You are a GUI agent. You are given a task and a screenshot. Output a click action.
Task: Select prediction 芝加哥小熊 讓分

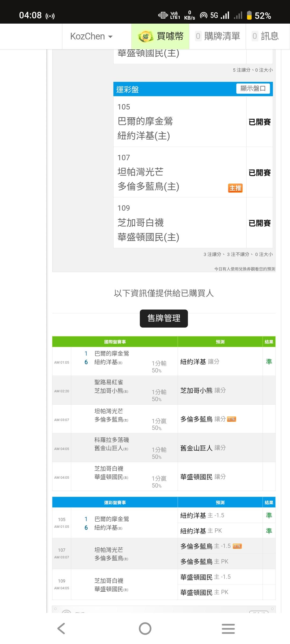click(203, 390)
